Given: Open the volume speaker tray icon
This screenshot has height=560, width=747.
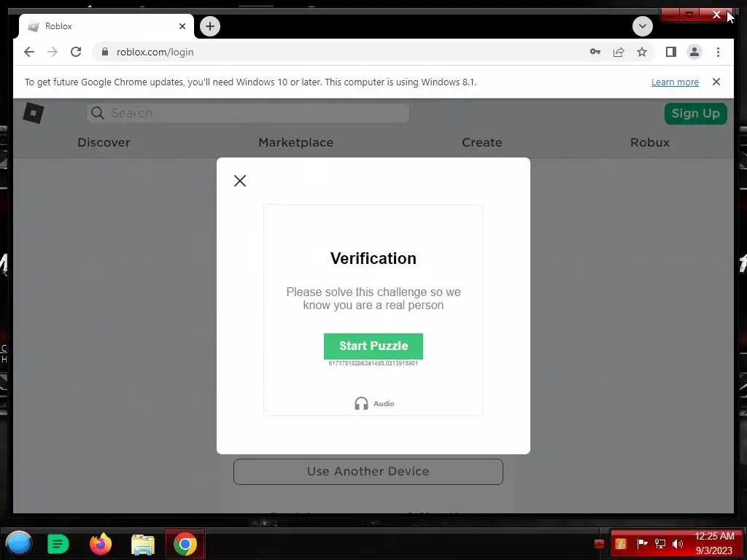Looking at the screenshot, I should 677,544.
